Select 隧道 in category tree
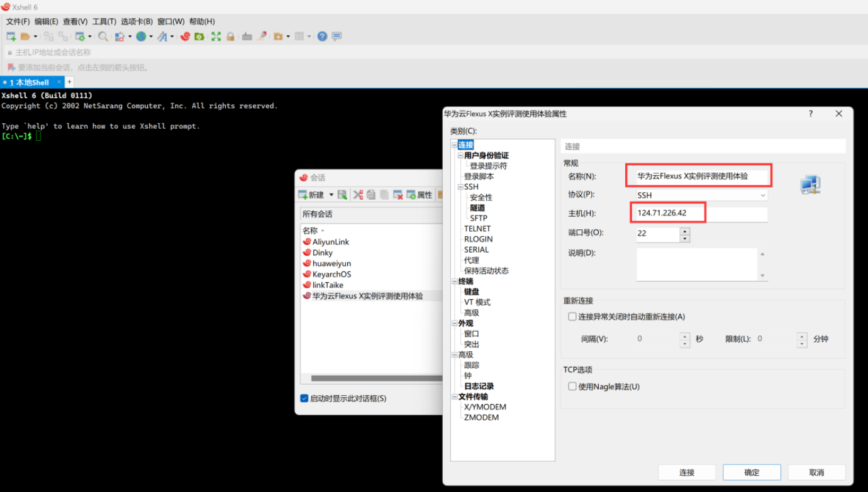Viewport: 868px width, 492px height. 477,208
